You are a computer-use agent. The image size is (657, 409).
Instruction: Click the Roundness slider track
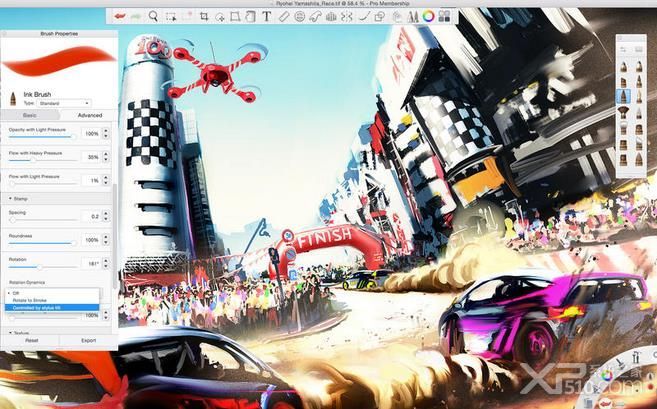(43, 243)
